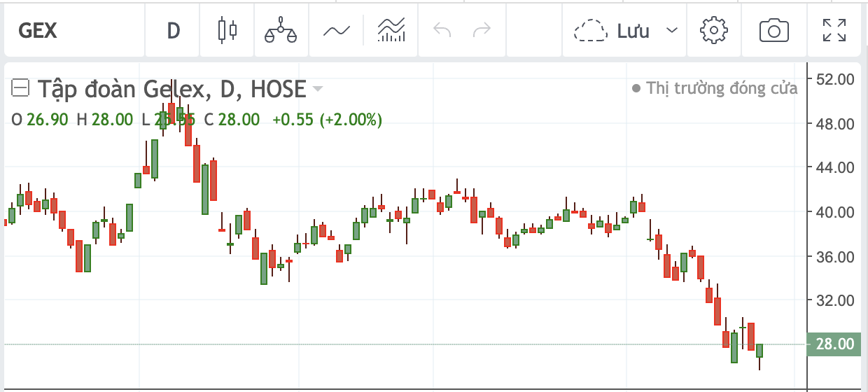
Task: Undo the last chart action
Action: pos(442,31)
